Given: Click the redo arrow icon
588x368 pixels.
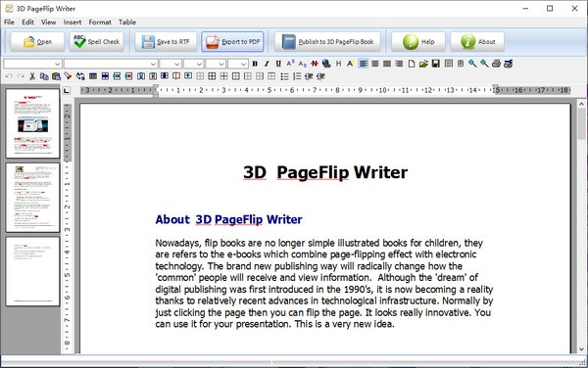Looking at the screenshot, I should click(x=21, y=76).
